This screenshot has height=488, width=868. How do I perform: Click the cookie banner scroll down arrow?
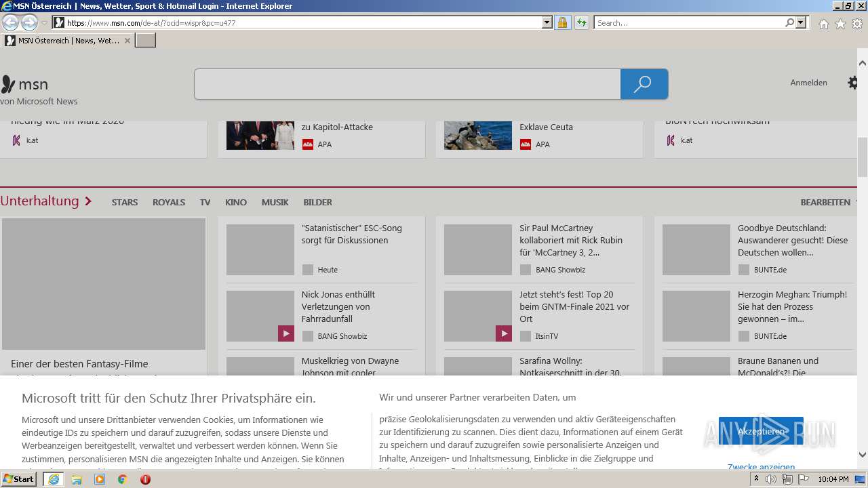(x=863, y=455)
